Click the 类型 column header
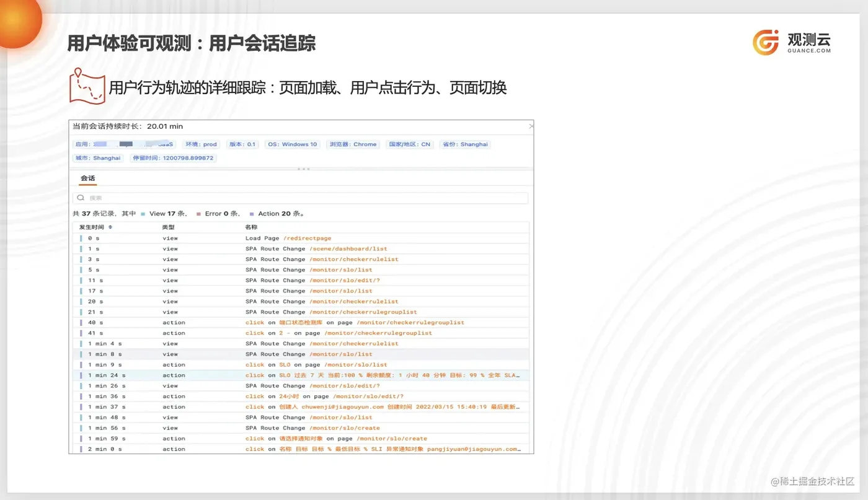Image resolution: width=868 pixels, height=500 pixels. [169, 227]
